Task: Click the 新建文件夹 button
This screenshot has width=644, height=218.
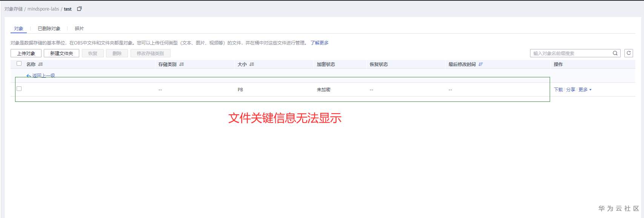Action: [61, 54]
